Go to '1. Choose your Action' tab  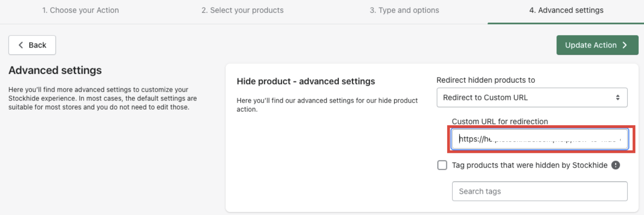coord(81,10)
